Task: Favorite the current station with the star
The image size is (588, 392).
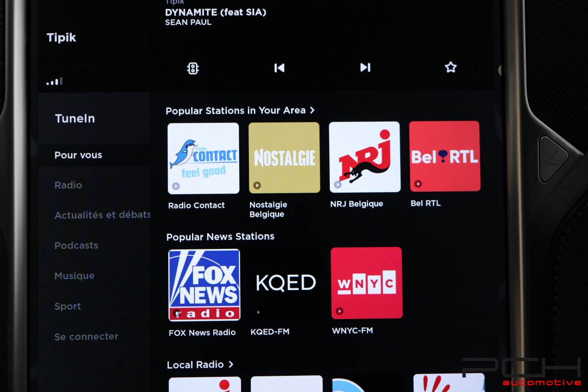Action: (451, 67)
